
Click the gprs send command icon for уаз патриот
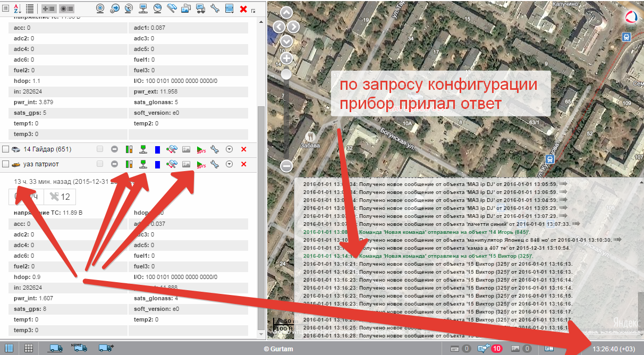(201, 165)
